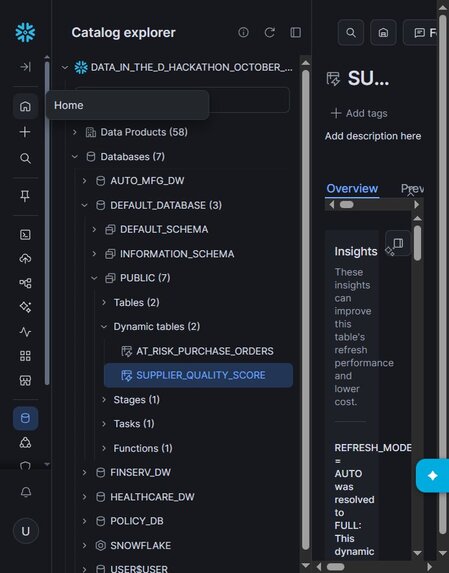Expand the collapsed navigation sidebar arrow
Image resolution: width=449 pixels, height=573 pixels.
tap(25, 67)
